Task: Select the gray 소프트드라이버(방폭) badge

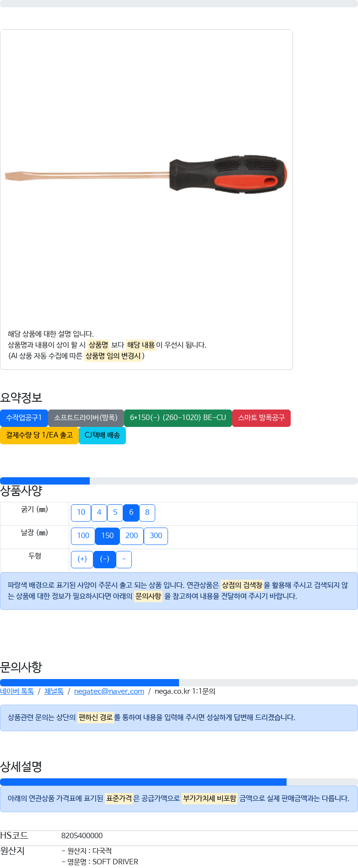Action: [86, 418]
